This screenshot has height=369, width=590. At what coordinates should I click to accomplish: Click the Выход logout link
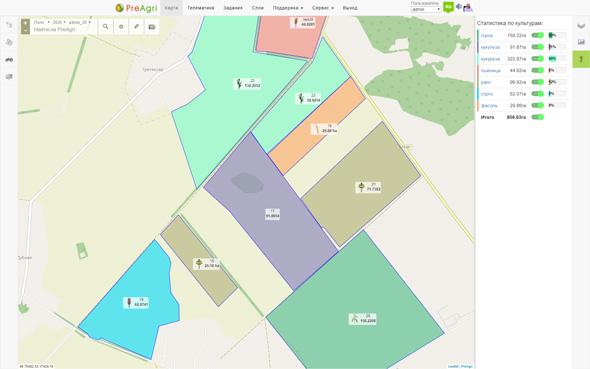tap(350, 8)
